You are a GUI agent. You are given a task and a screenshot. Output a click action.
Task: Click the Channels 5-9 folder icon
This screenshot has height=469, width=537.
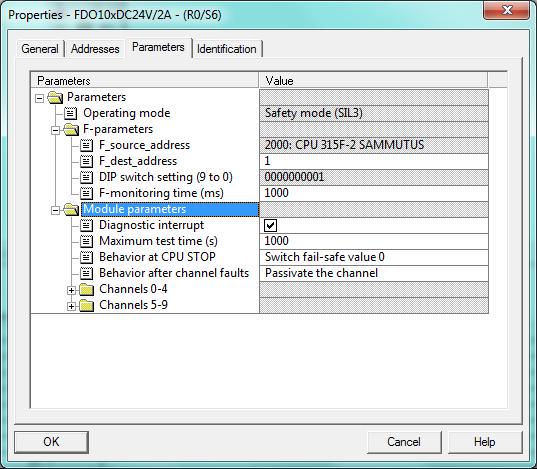click(x=87, y=306)
